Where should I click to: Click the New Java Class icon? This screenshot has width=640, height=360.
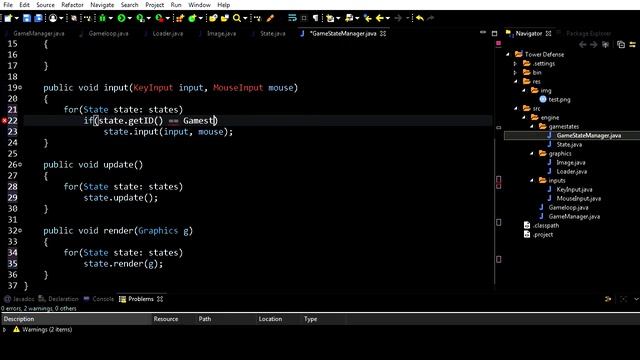tap(192, 18)
